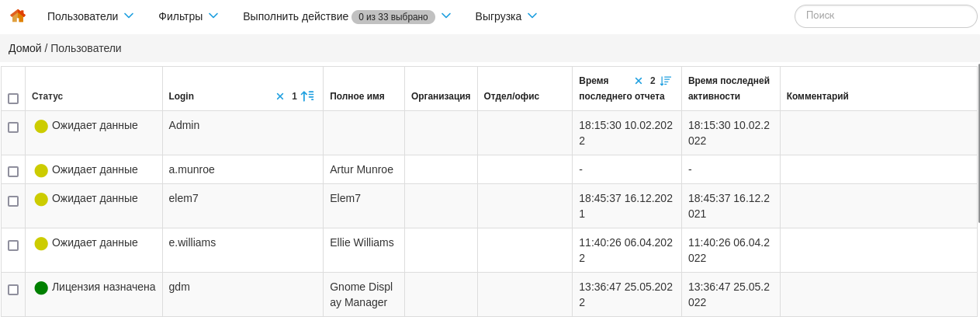Viewport: 980px width, 317px height.
Task: Open the Выгрузка dropdown
Action: tap(506, 16)
